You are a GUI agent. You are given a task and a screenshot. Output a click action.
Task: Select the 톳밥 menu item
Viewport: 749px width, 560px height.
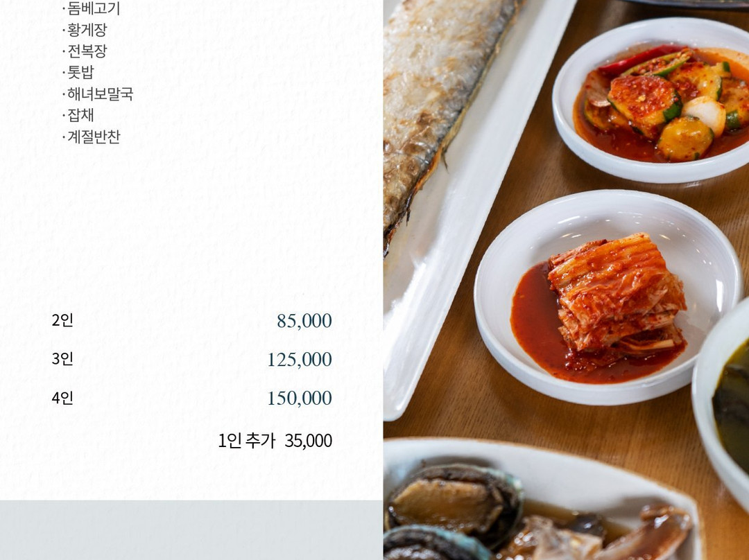coord(80,72)
